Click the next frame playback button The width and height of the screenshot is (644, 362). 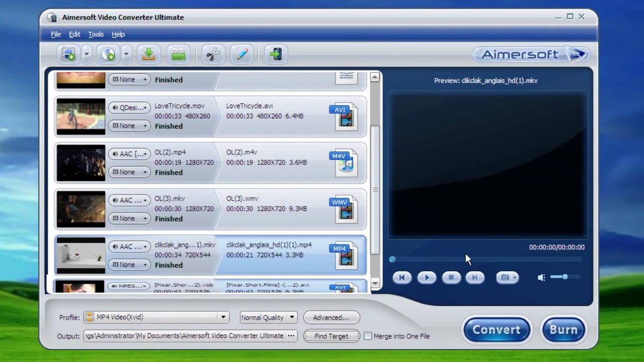pyautogui.click(x=475, y=278)
